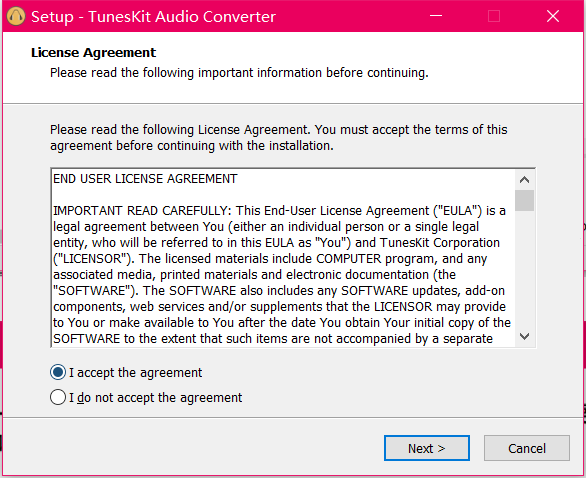Click the empty scrollbar track below the thumb
The width and height of the screenshot is (586, 478).
point(524,269)
